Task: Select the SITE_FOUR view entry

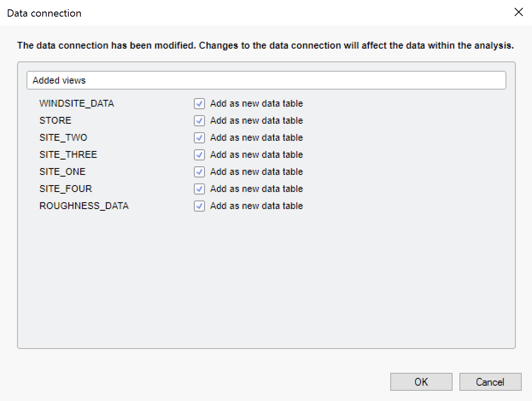Action: [65, 189]
